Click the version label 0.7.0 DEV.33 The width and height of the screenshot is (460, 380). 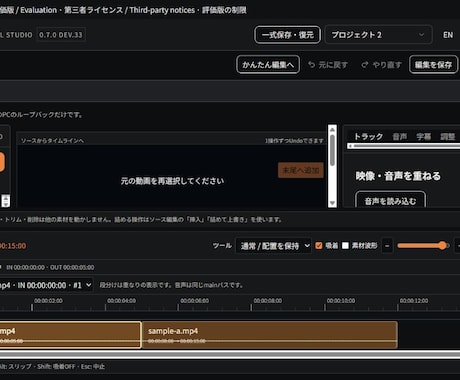click(x=61, y=35)
